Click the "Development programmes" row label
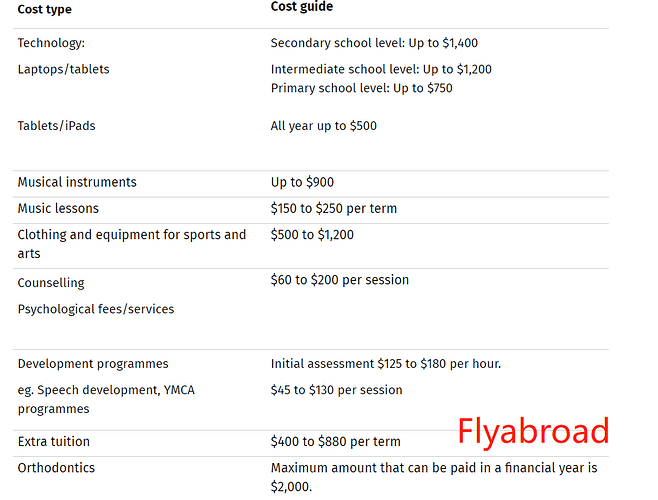This screenshot has height=500, width=658. point(93,364)
